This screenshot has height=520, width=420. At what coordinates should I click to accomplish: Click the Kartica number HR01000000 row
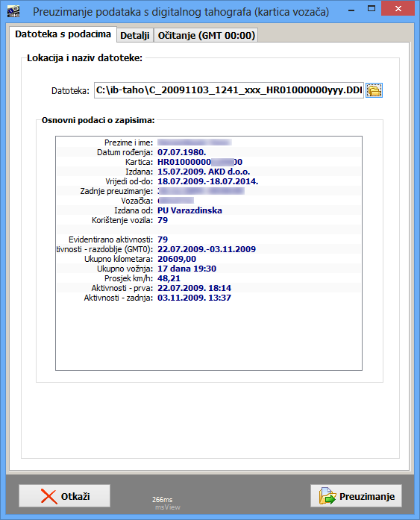(209, 162)
